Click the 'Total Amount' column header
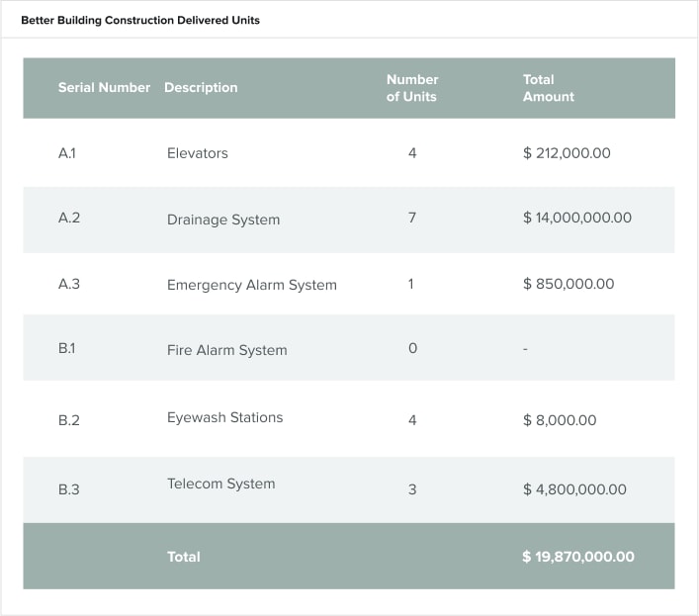Screen dimensions: 699x616 point(549,88)
